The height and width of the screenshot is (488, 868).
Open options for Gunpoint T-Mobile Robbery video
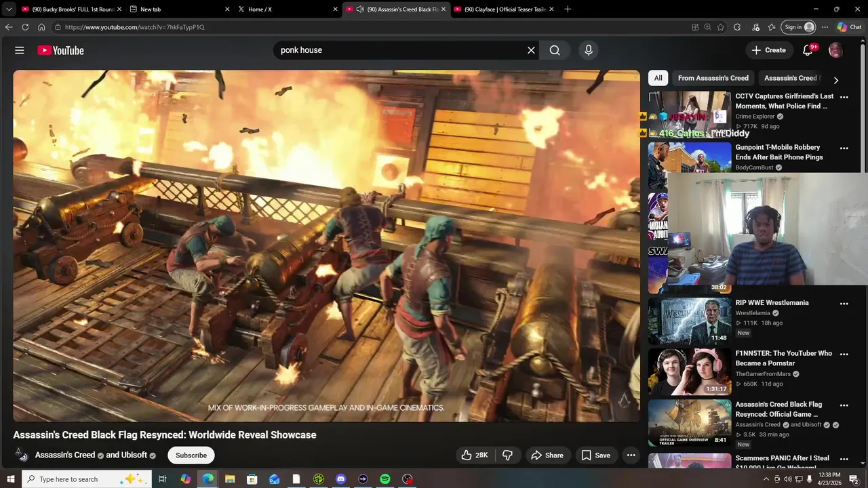844,148
